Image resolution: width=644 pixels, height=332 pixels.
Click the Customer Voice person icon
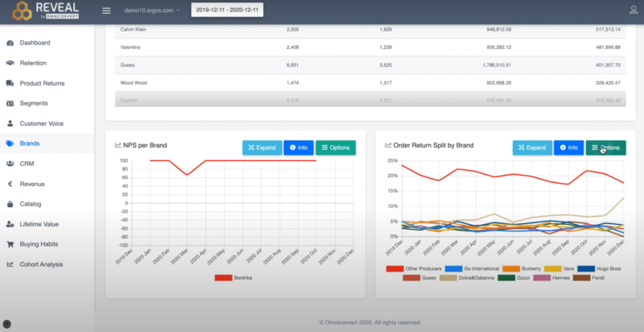point(10,123)
